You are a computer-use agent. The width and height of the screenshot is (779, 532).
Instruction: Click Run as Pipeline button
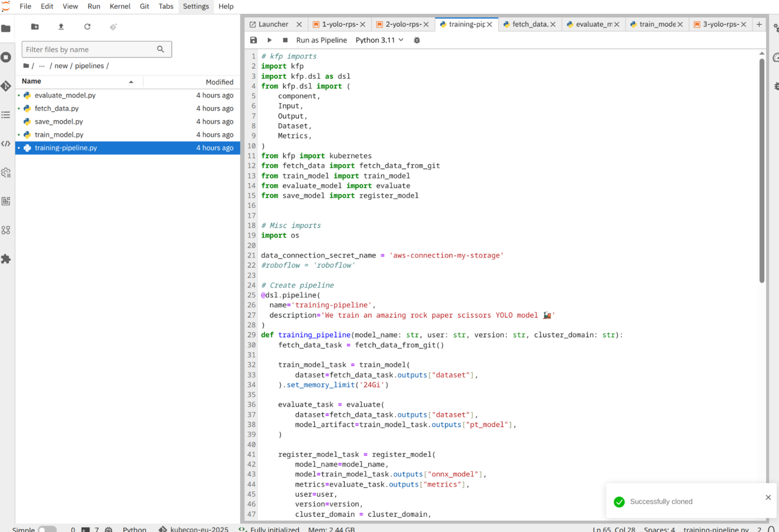[321, 40]
